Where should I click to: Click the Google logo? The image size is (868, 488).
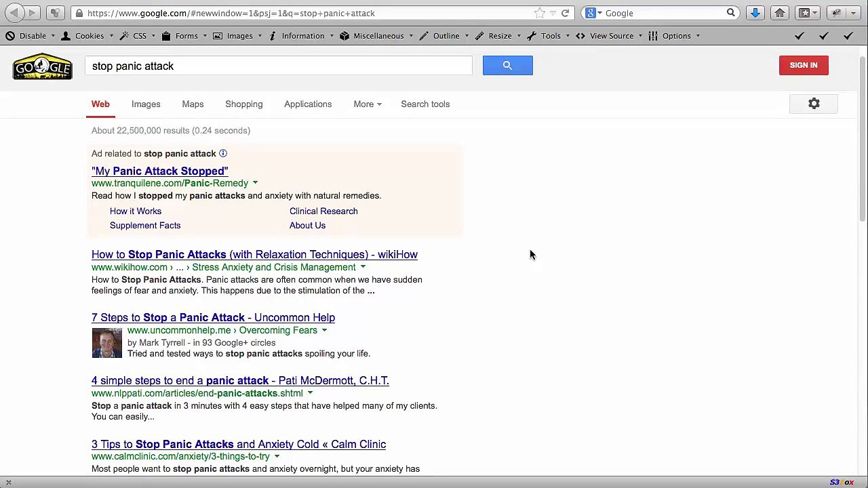[x=43, y=66]
